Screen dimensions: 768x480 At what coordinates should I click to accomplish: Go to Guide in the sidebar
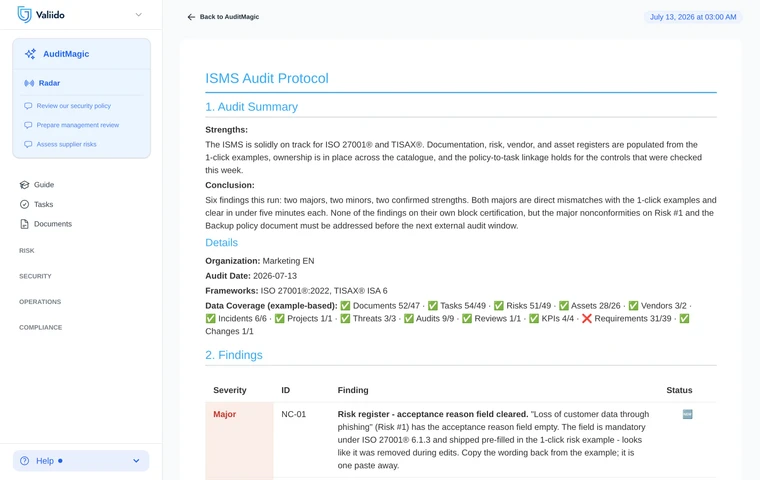coord(44,185)
